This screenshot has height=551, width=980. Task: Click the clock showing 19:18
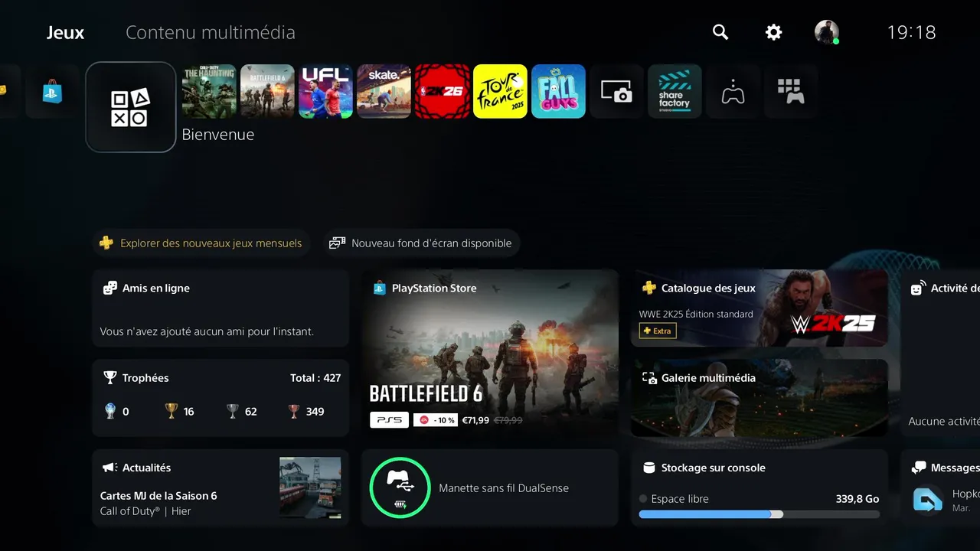(911, 32)
